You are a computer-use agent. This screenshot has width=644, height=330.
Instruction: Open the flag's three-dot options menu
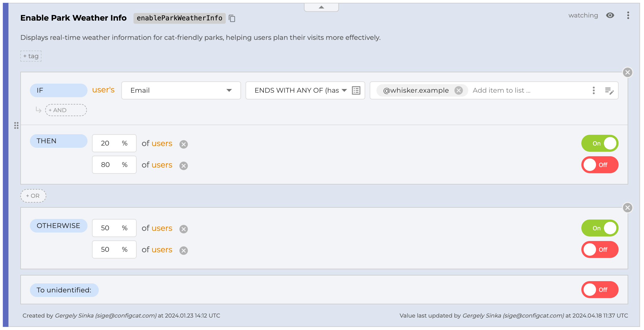pos(628,16)
